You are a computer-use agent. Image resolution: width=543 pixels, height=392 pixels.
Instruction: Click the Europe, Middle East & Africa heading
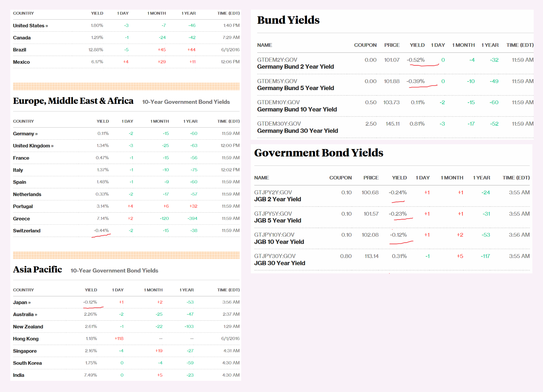coord(73,101)
